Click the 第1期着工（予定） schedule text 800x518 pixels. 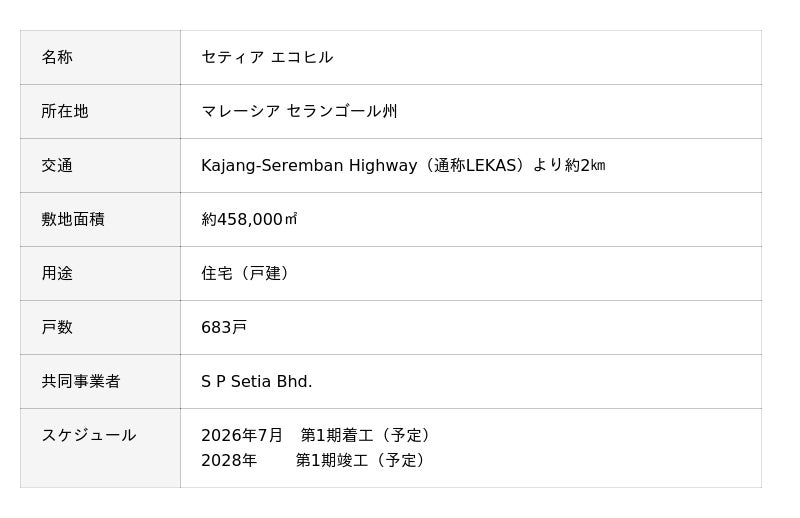point(367,435)
